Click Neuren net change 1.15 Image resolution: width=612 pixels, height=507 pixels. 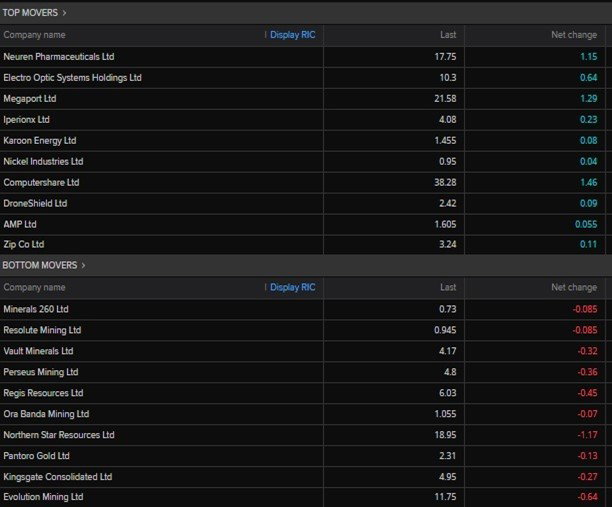pyautogui.click(x=589, y=57)
